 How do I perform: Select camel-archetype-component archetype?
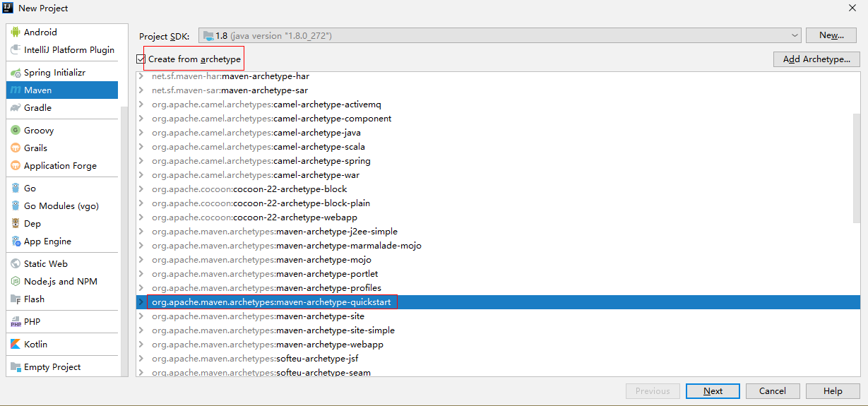tap(498, 119)
